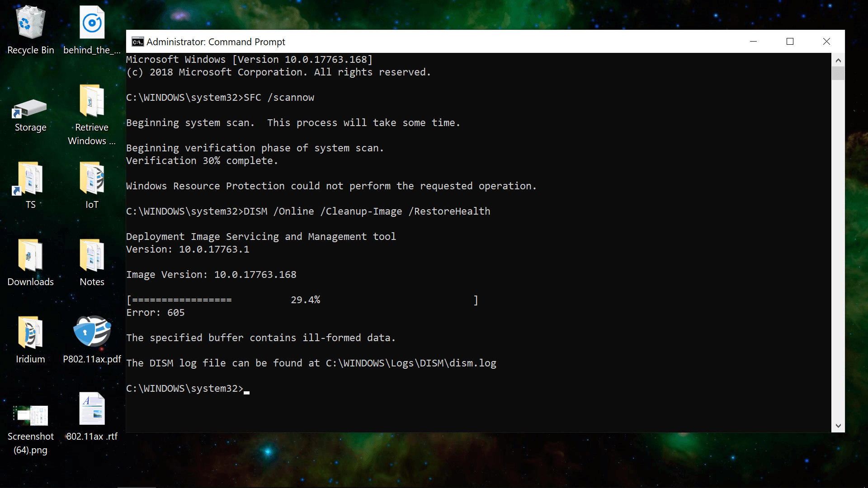Maximize the Command Prompt window
868x488 pixels.
click(x=790, y=41)
